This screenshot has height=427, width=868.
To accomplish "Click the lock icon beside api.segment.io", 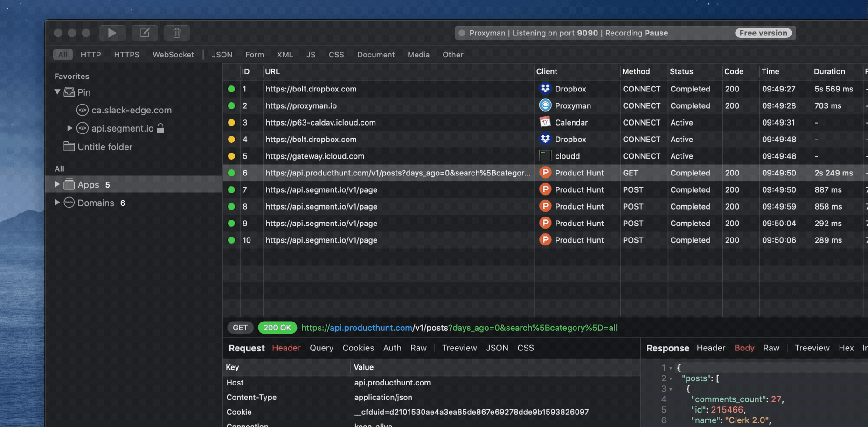I will pyautogui.click(x=160, y=128).
